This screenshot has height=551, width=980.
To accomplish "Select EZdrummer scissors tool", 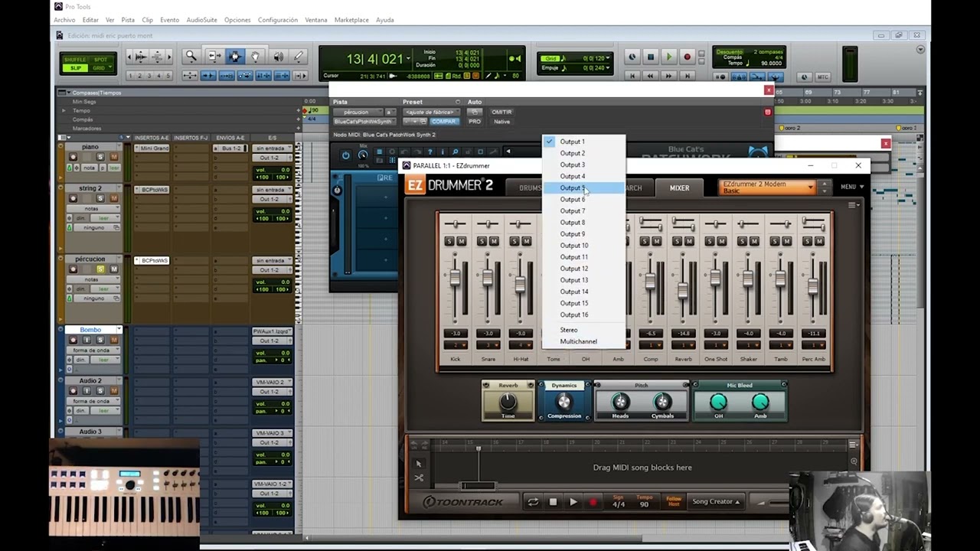I will 419,478.
